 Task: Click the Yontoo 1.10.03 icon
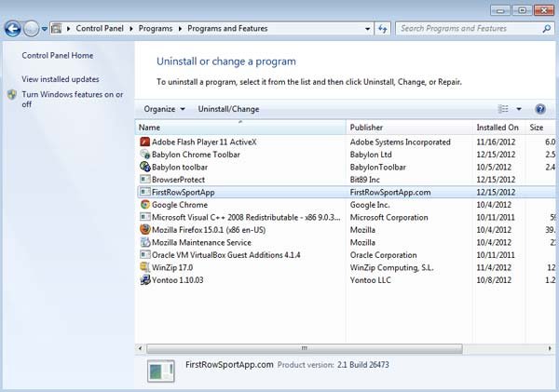[x=144, y=279]
